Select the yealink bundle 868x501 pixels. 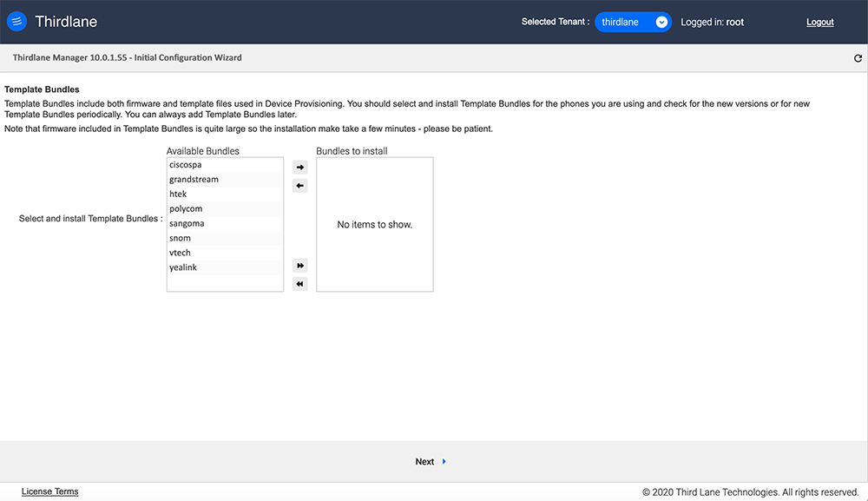[225, 267]
